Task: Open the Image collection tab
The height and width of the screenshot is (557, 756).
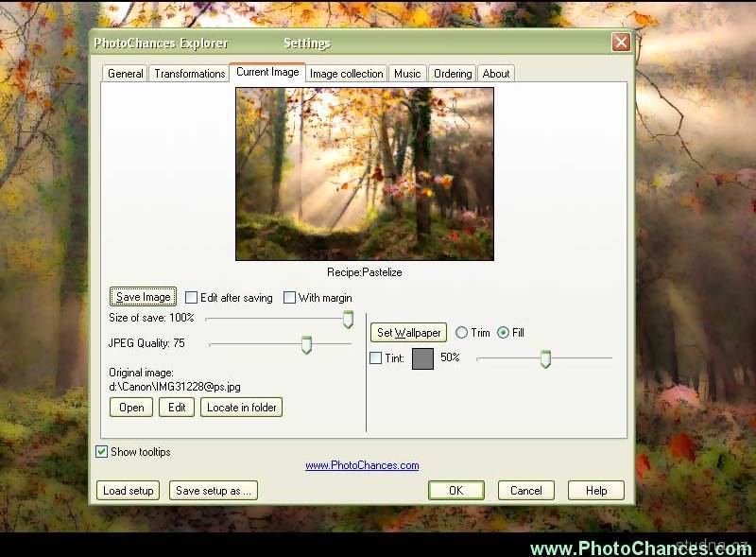Action: (x=346, y=74)
